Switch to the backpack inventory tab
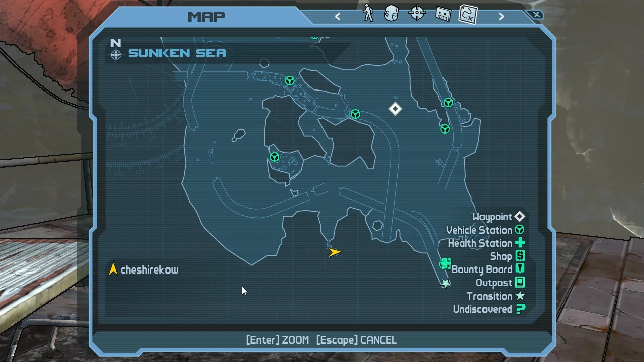 click(x=391, y=14)
